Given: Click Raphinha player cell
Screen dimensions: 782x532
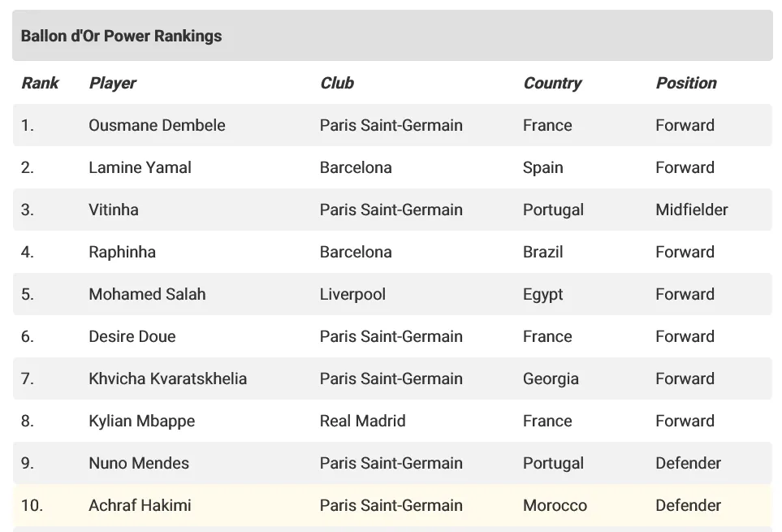Looking at the screenshot, I should point(122,253).
